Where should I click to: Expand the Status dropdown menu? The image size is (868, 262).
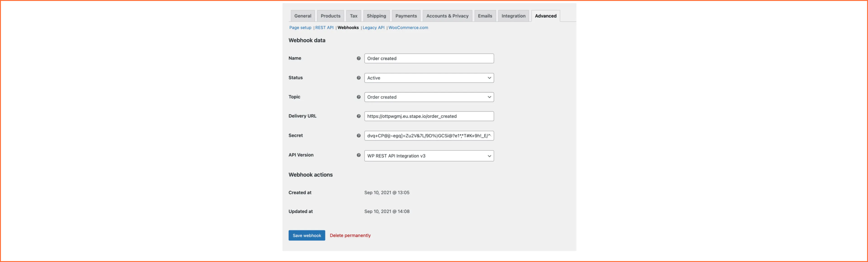tap(429, 77)
